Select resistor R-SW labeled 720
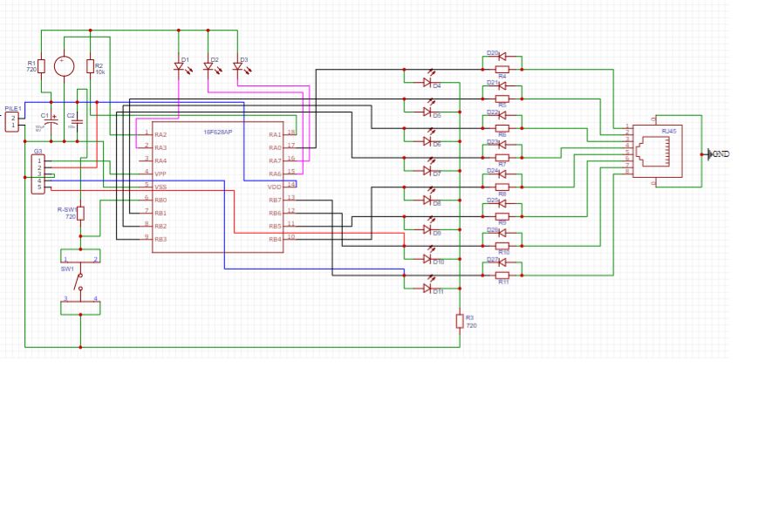 [79, 213]
